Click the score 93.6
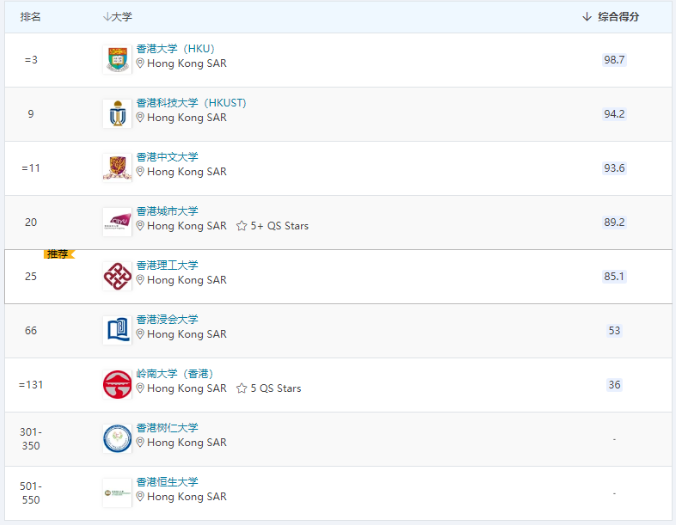The height and width of the screenshot is (525, 677). (614, 168)
